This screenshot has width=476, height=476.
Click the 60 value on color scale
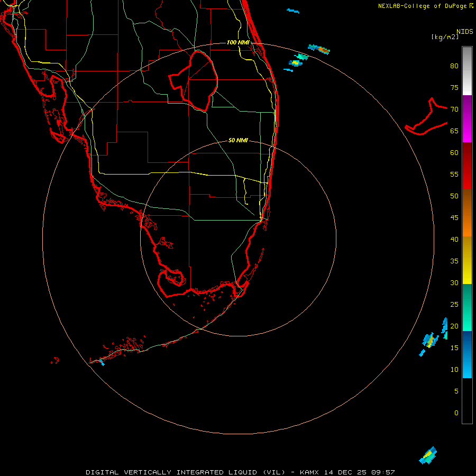(454, 153)
